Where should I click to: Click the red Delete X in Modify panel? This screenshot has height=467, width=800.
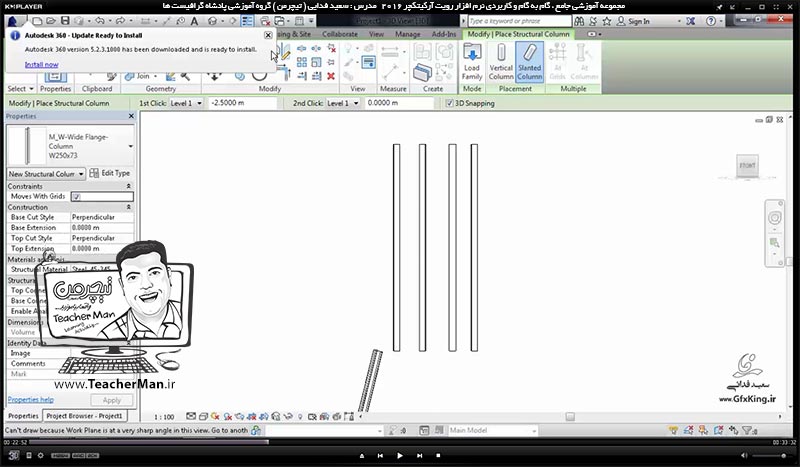click(x=331, y=76)
